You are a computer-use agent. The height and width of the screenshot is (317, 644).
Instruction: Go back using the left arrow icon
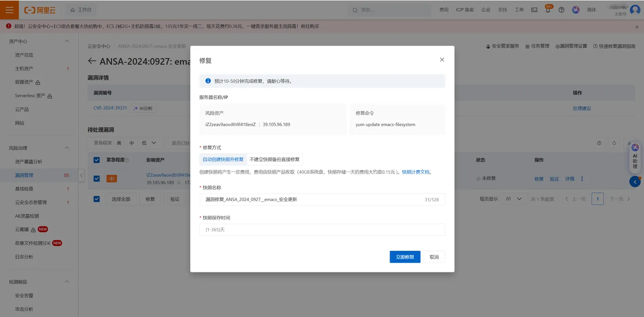[x=92, y=61]
